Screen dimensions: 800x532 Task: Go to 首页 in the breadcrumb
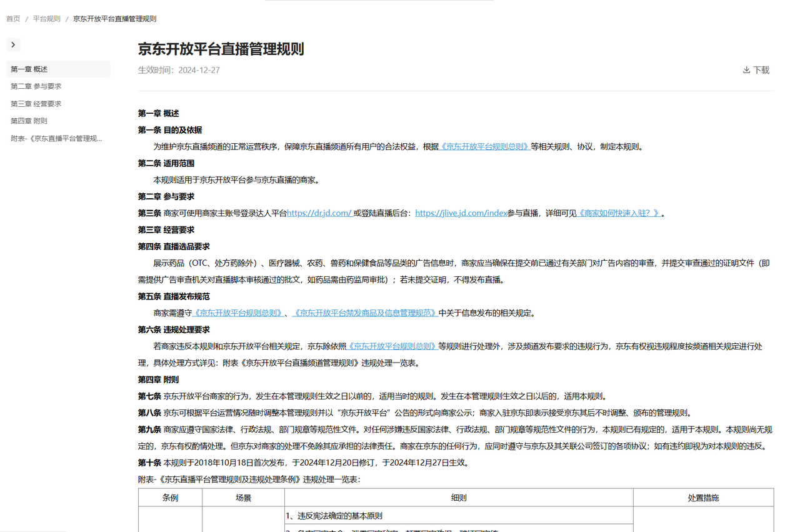(x=13, y=19)
